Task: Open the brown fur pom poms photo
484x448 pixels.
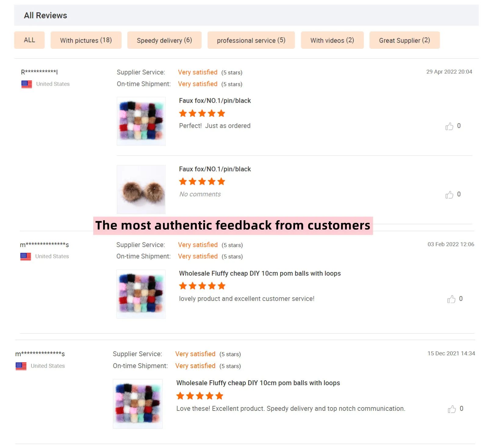Action: tap(141, 189)
